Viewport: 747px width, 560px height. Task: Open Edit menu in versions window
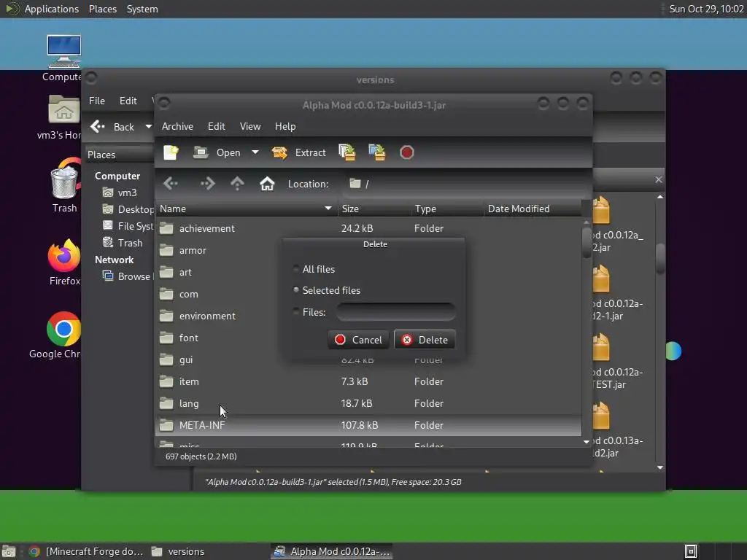pyautogui.click(x=128, y=101)
